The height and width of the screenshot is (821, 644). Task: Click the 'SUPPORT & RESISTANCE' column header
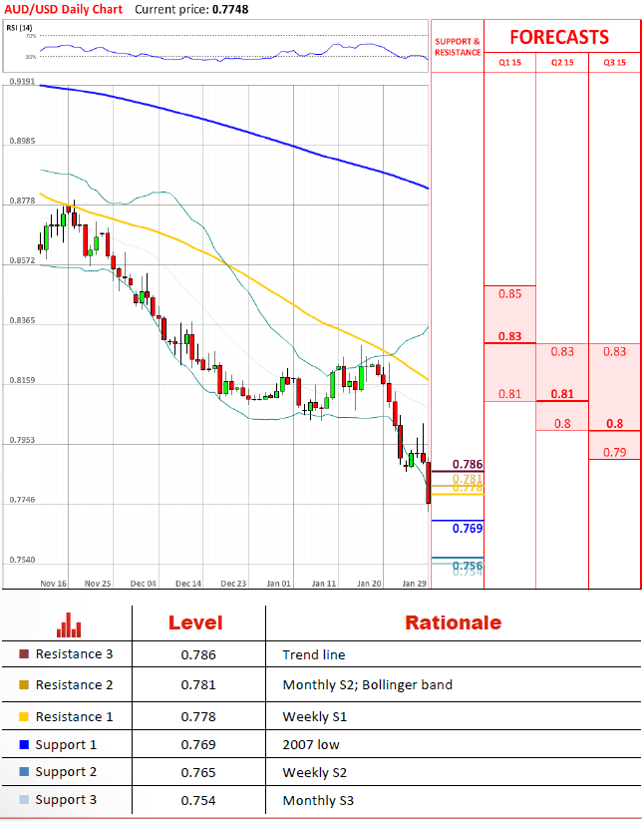[x=458, y=47]
